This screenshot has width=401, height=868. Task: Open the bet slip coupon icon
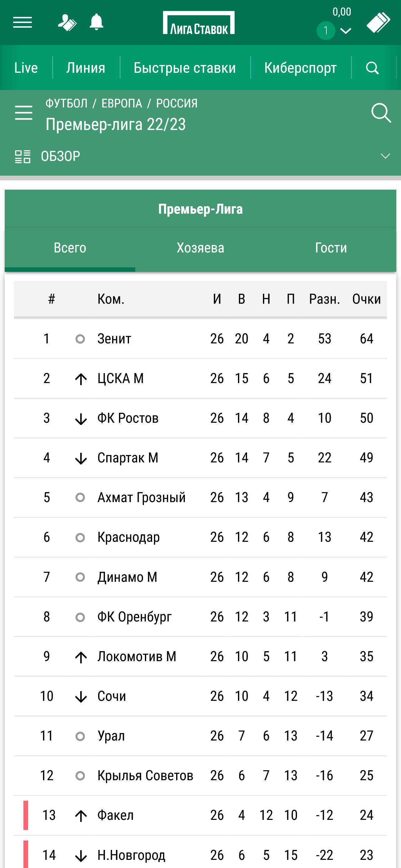coord(378,23)
